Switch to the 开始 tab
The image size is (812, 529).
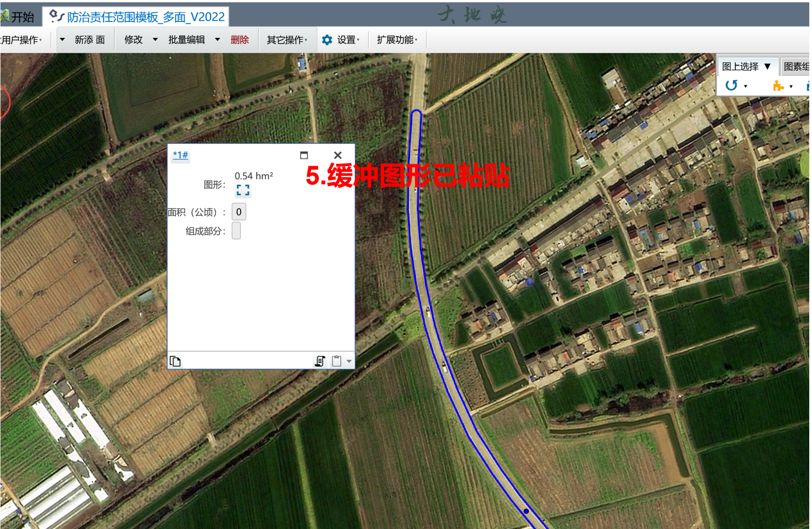(x=18, y=17)
